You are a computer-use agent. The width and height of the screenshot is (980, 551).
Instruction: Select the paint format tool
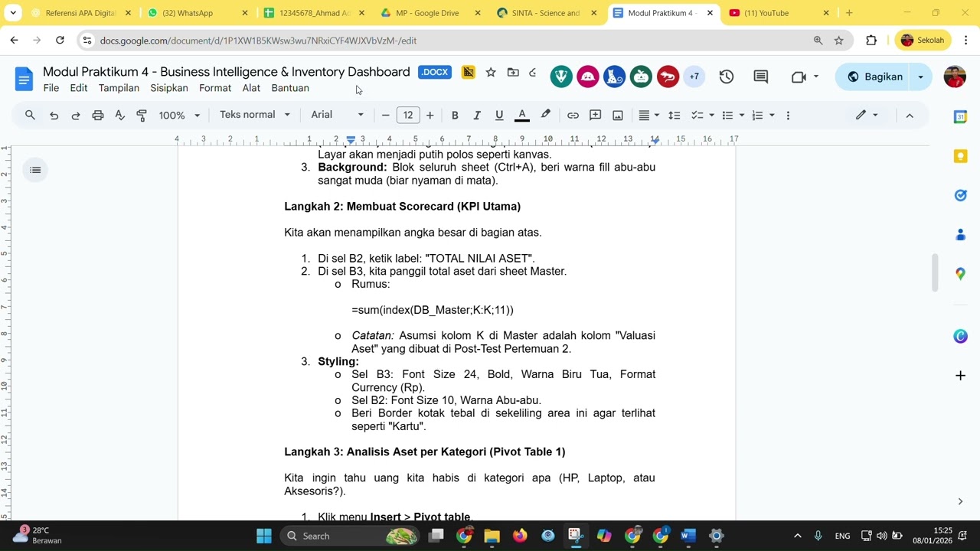pyautogui.click(x=142, y=115)
